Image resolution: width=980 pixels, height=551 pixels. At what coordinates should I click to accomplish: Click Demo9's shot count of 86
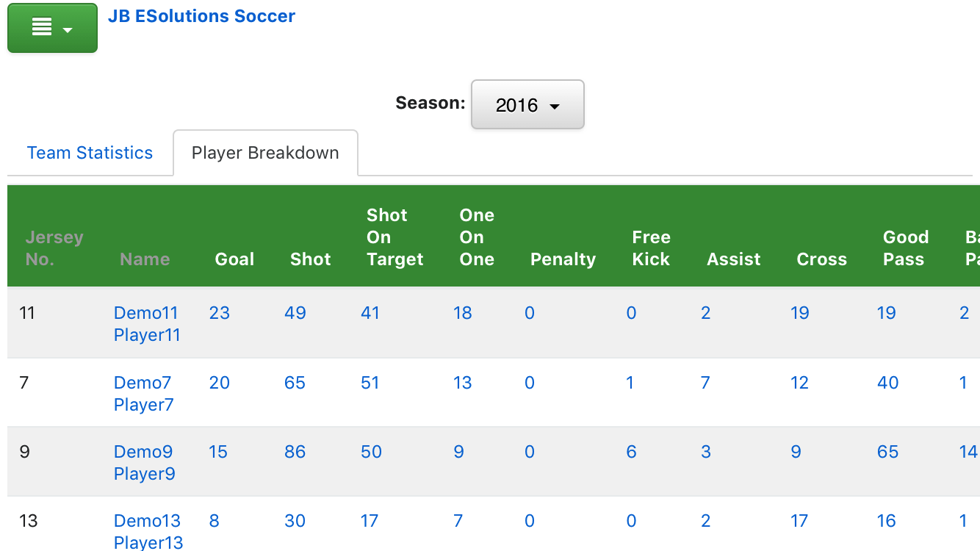(295, 452)
